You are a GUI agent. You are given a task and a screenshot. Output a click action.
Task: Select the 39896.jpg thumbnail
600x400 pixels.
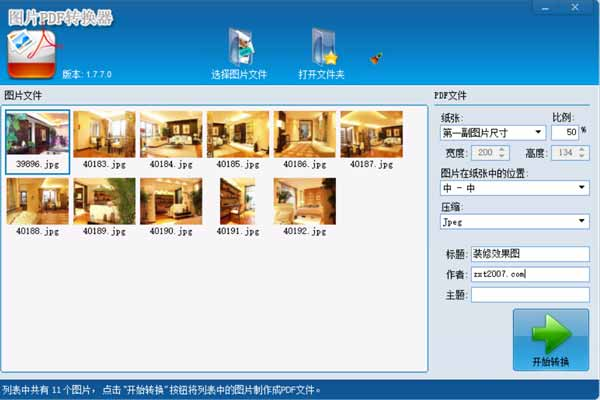[37, 133]
